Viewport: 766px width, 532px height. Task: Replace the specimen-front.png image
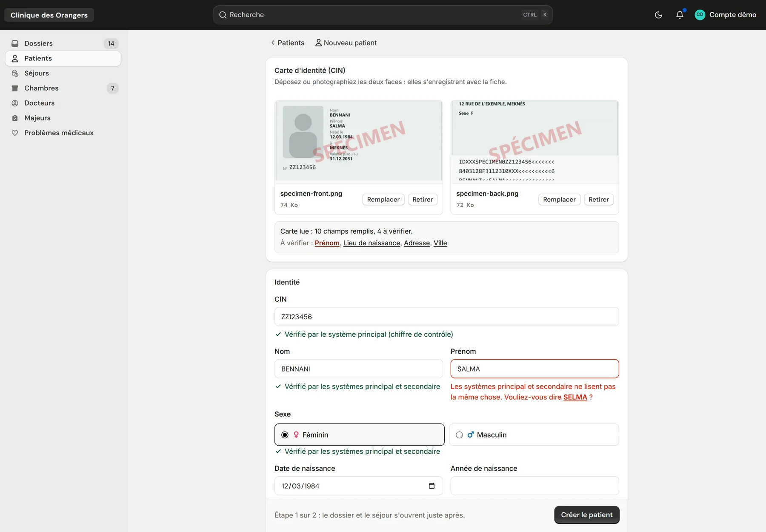[x=383, y=199]
